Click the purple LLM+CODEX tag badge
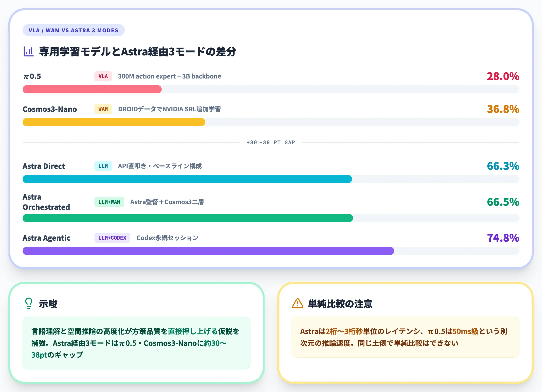Viewport: 542px width, 392px height. click(112, 238)
